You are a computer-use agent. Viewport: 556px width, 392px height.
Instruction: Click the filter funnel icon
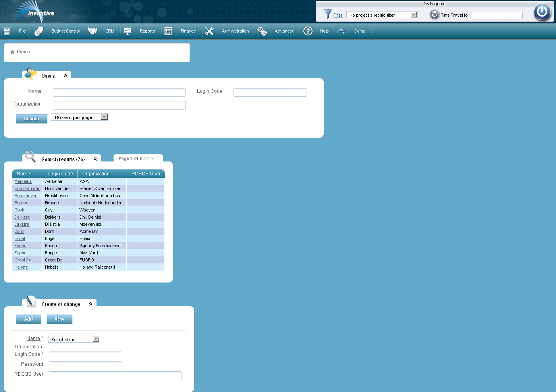[328, 14]
